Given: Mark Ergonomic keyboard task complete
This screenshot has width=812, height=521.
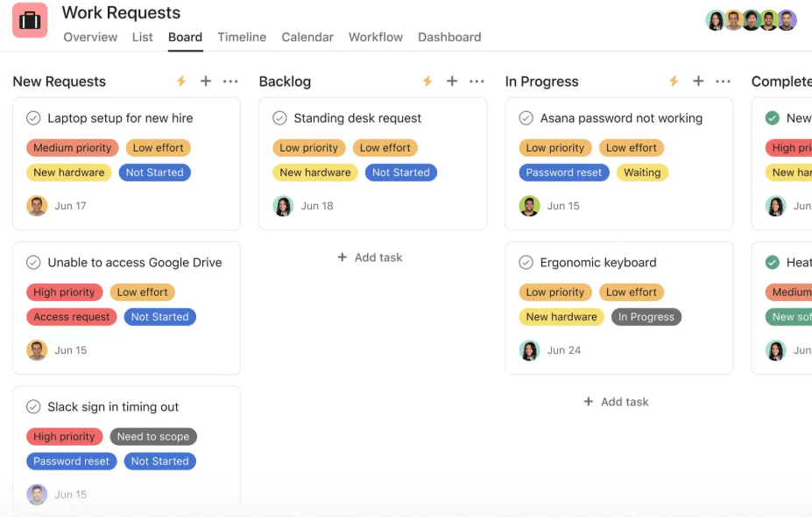Looking at the screenshot, I should tap(526, 263).
